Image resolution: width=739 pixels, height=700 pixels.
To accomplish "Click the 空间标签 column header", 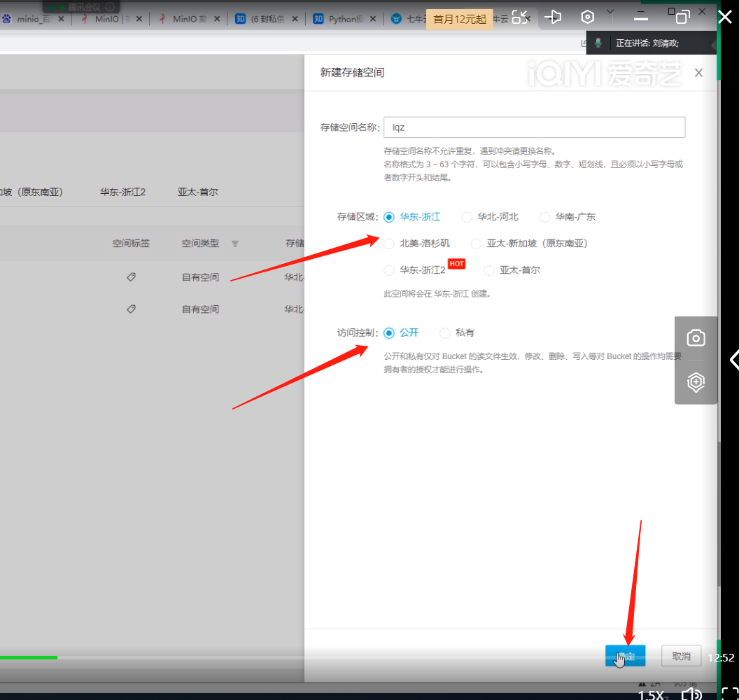I will click(131, 243).
